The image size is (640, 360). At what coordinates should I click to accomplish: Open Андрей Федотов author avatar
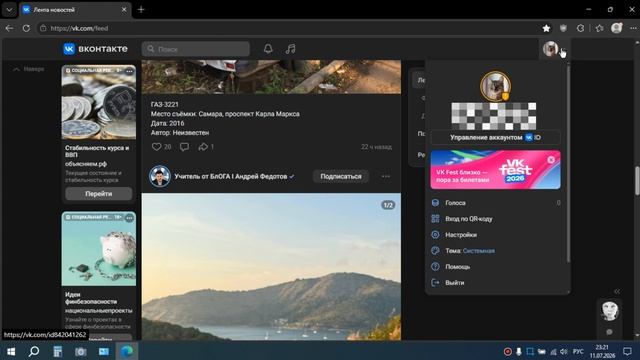(160, 176)
